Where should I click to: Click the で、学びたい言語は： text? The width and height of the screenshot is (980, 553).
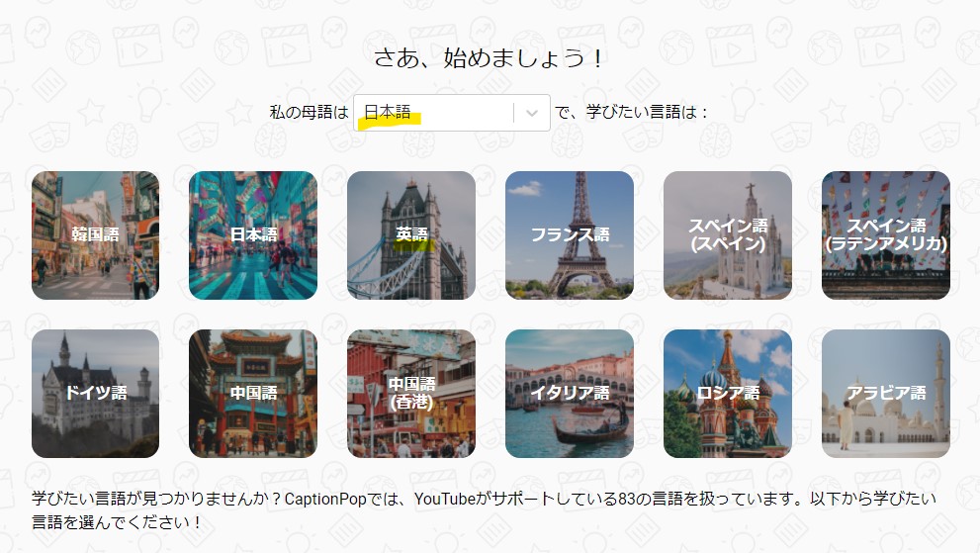632,113
